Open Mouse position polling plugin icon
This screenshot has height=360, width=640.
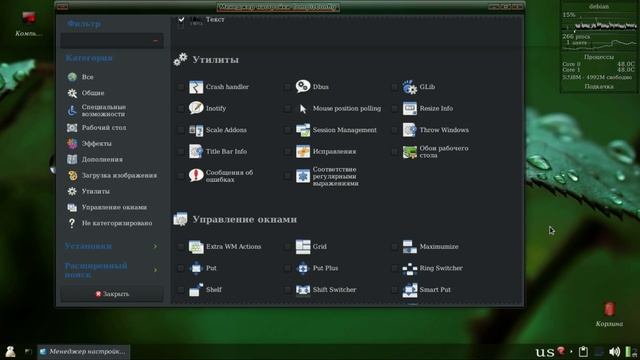click(x=303, y=108)
